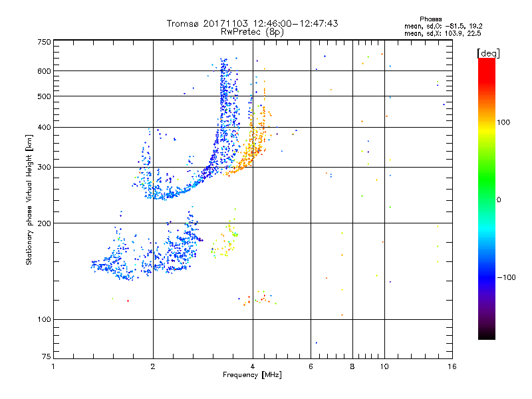This screenshot has height=399, width=532.
Task: Click the '4' frequency tick label
Action: click(253, 366)
